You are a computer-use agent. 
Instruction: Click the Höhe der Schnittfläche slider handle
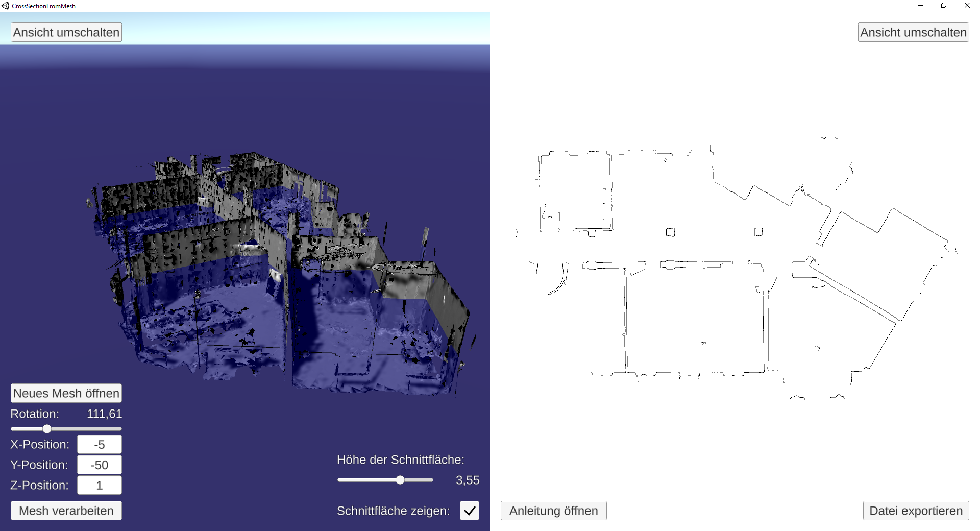400,480
